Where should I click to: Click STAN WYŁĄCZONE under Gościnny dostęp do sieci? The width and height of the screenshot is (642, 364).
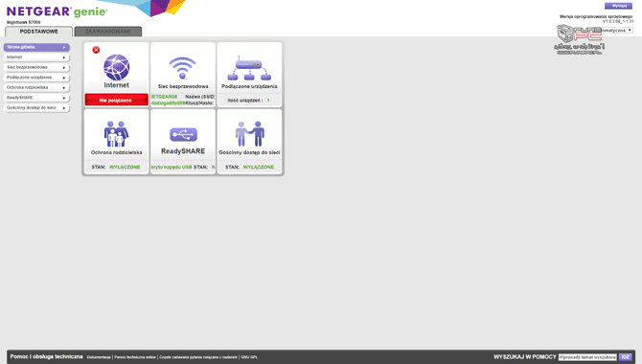pos(249,167)
